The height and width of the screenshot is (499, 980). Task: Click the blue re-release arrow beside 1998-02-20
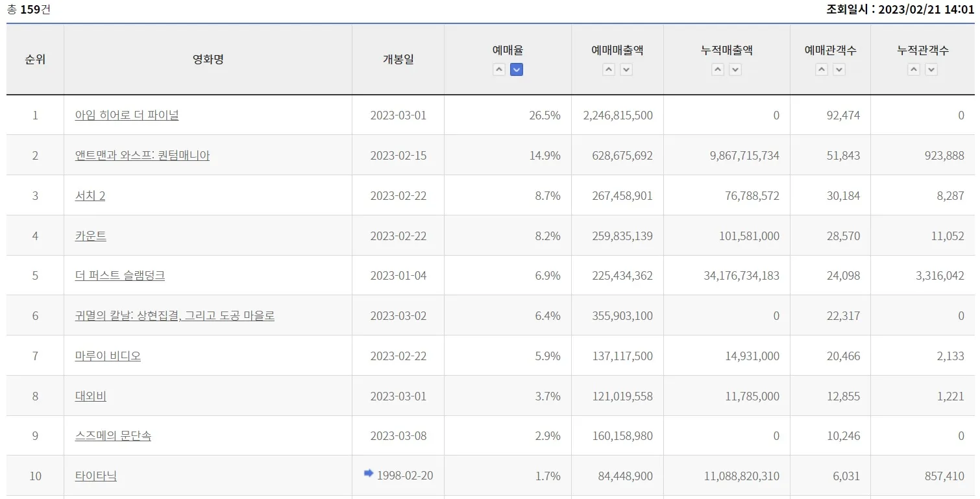pyautogui.click(x=369, y=474)
